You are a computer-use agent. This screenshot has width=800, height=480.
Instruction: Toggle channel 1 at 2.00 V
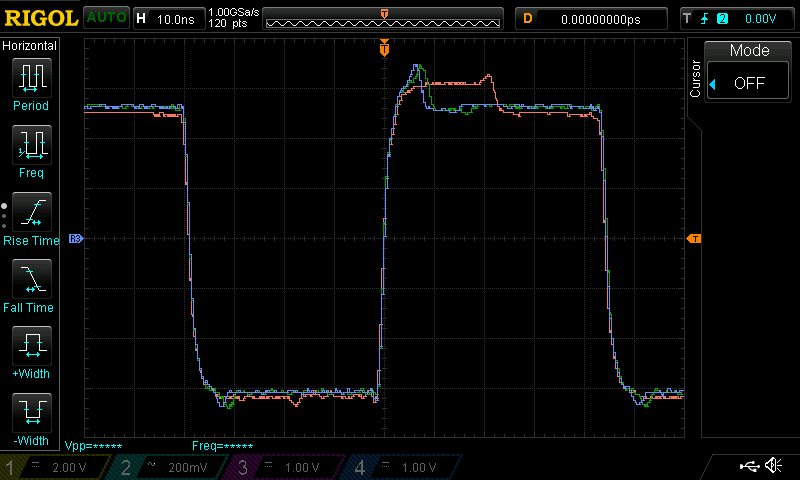(x=55, y=468)
